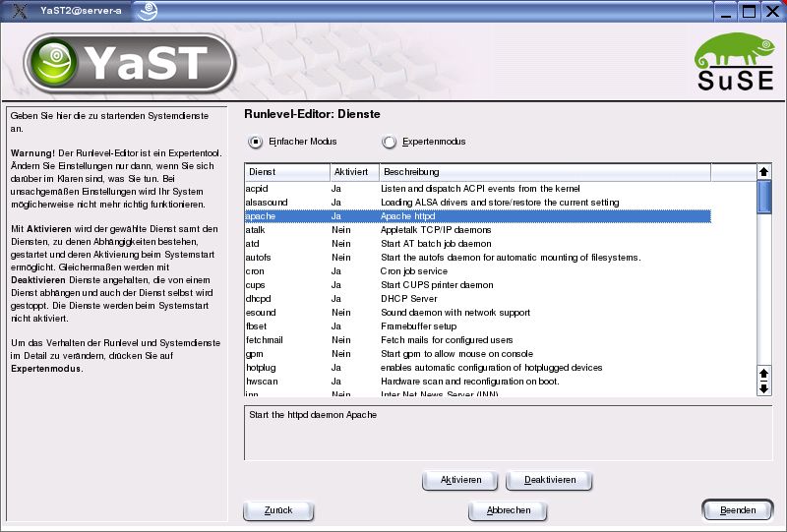Close the YaST2 window
Screen dimensions: 787x532
(773, 12)
